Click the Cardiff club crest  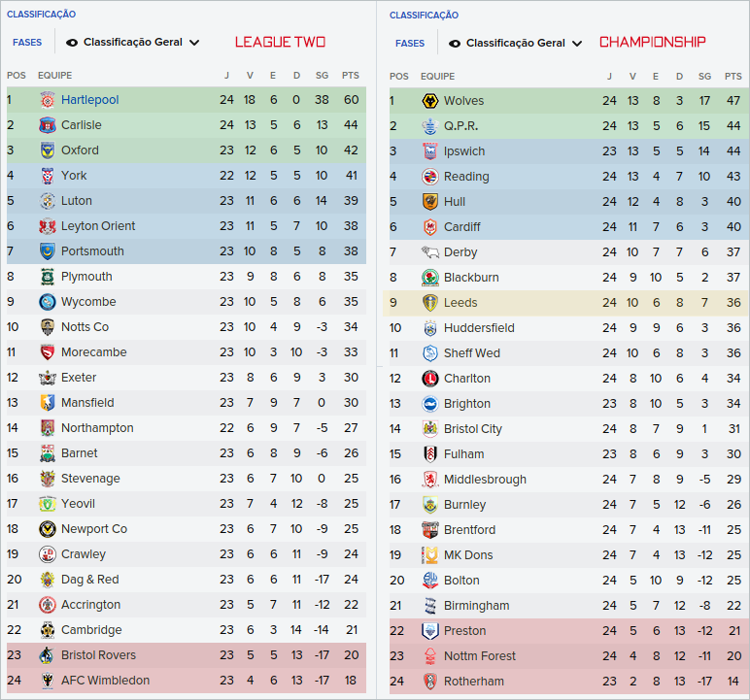430,227
